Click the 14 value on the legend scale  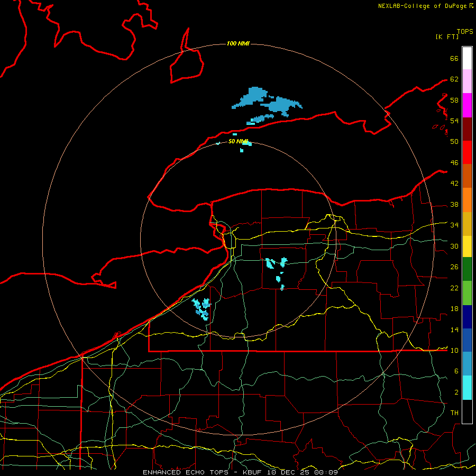[x=454, y=329]
